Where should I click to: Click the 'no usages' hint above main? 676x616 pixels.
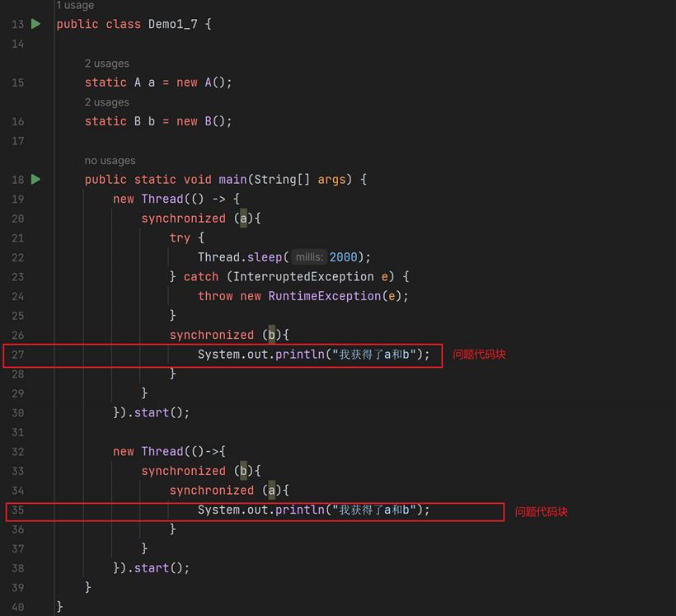pos(110,161)
